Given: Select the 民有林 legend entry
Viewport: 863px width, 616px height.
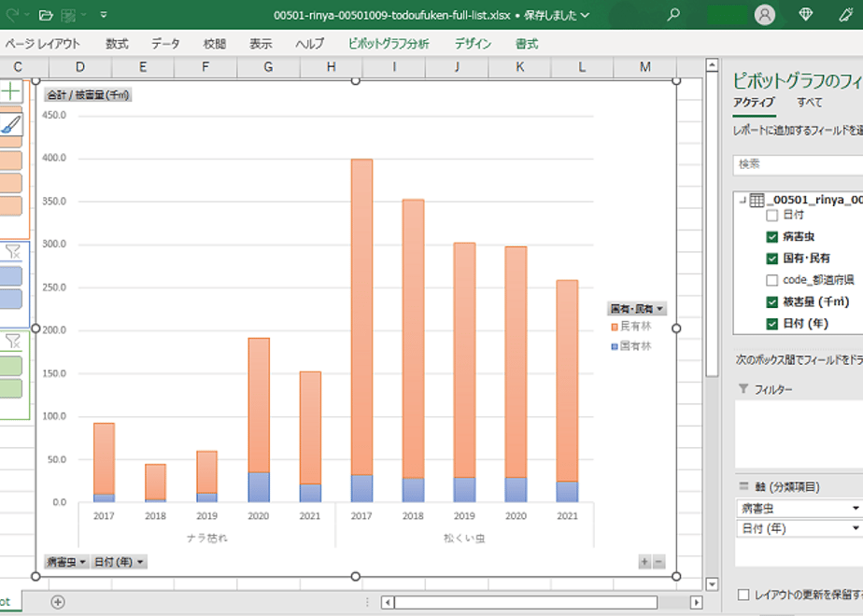Looking at the screenshot, I should pyautogui.click(x=631, y=327).
